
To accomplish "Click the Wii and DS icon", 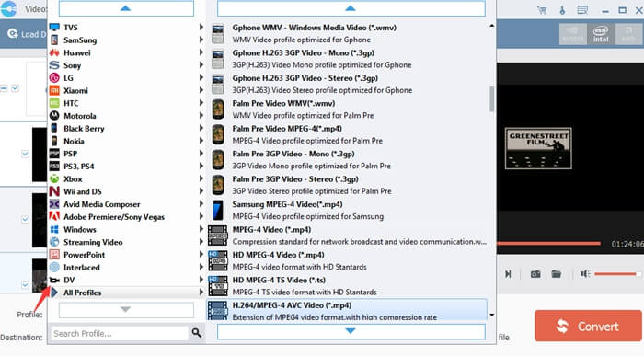I will point(54,191).
